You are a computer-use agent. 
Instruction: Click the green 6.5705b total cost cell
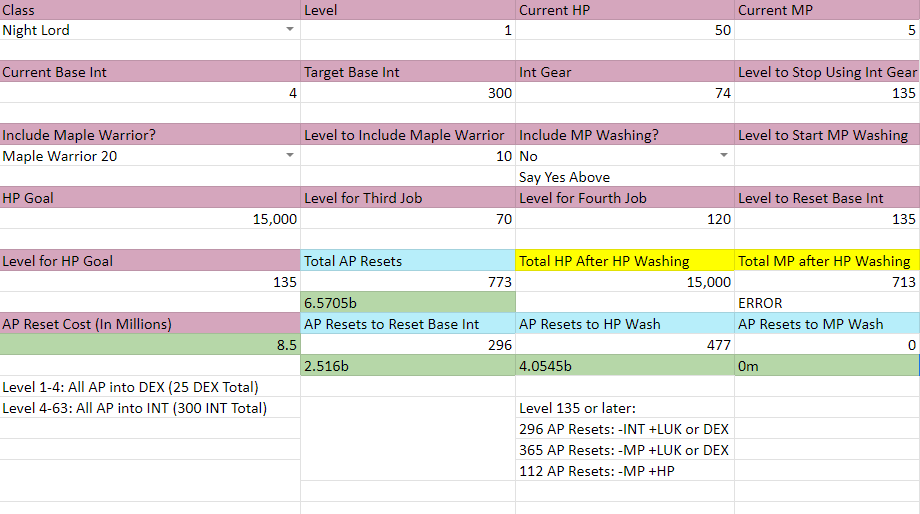[x=408, y=303]
